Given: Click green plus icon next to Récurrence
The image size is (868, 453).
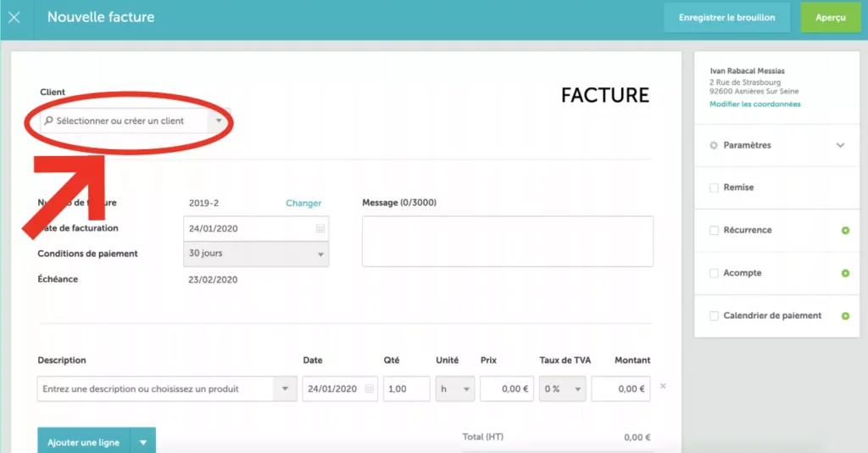Looking at the screenshot, I should coord(844,231).
